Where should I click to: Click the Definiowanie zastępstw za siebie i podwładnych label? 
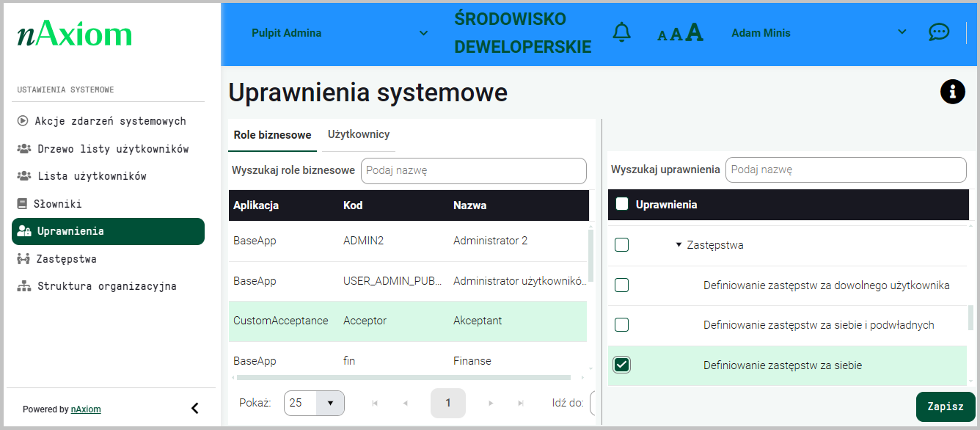pyautogui.click(x=819, y=324)
